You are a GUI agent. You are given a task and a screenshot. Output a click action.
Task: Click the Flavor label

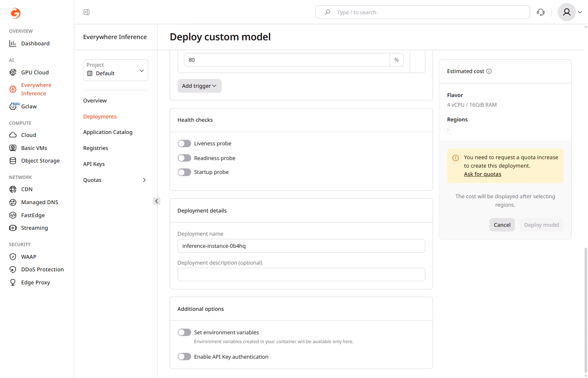pos(455,95)
